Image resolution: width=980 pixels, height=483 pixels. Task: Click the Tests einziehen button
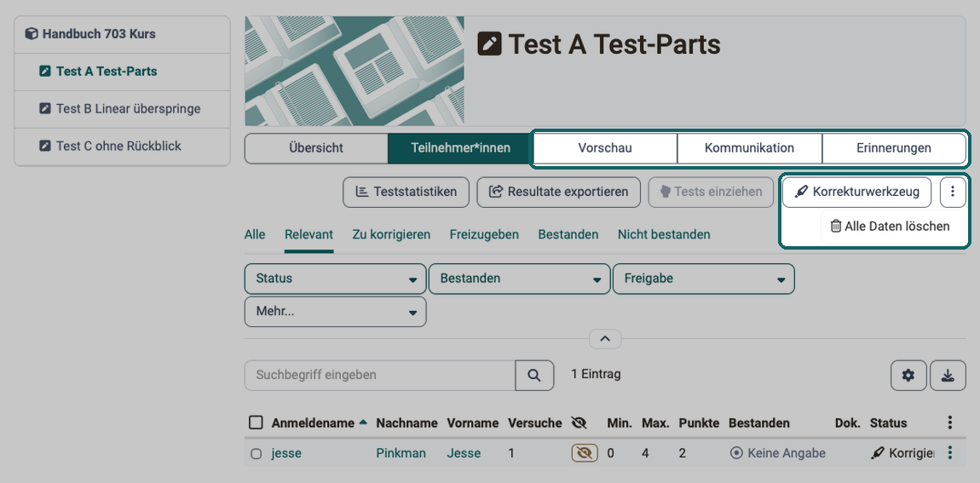[x=711, y=192]
